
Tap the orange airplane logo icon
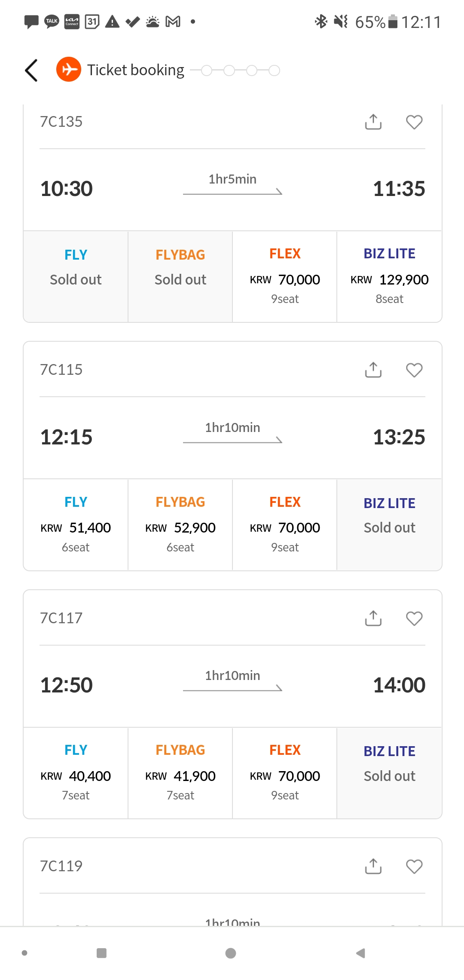(69, 69)
